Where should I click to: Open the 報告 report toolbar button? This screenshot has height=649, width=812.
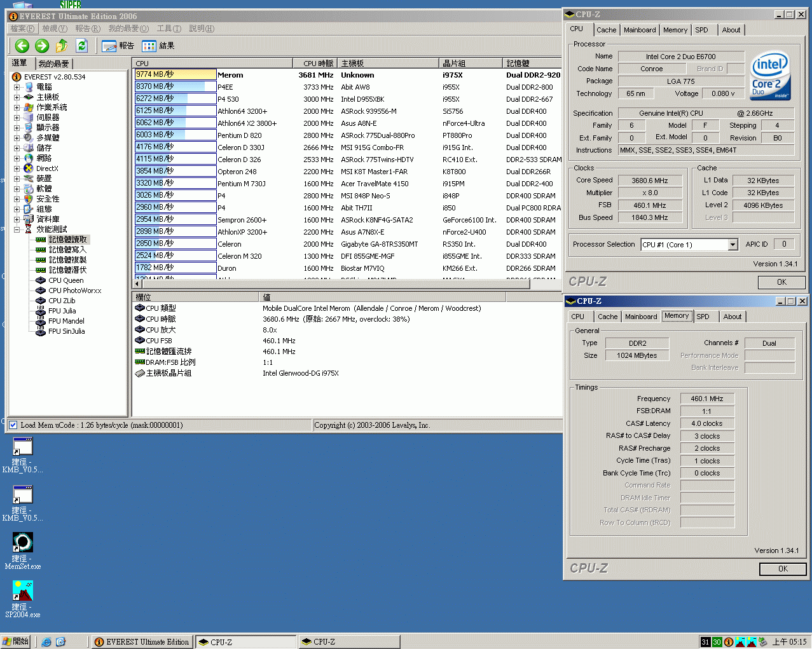(x=118, y=46)
